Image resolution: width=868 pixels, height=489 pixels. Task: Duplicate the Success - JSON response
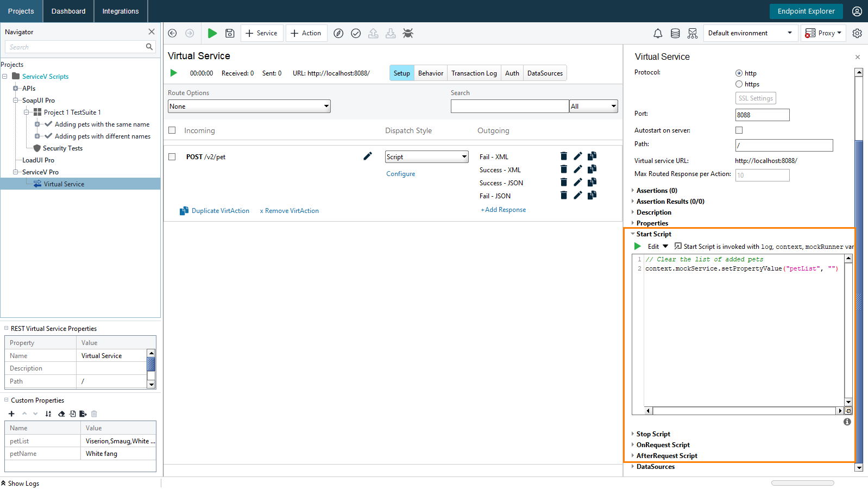coord(592,183)
